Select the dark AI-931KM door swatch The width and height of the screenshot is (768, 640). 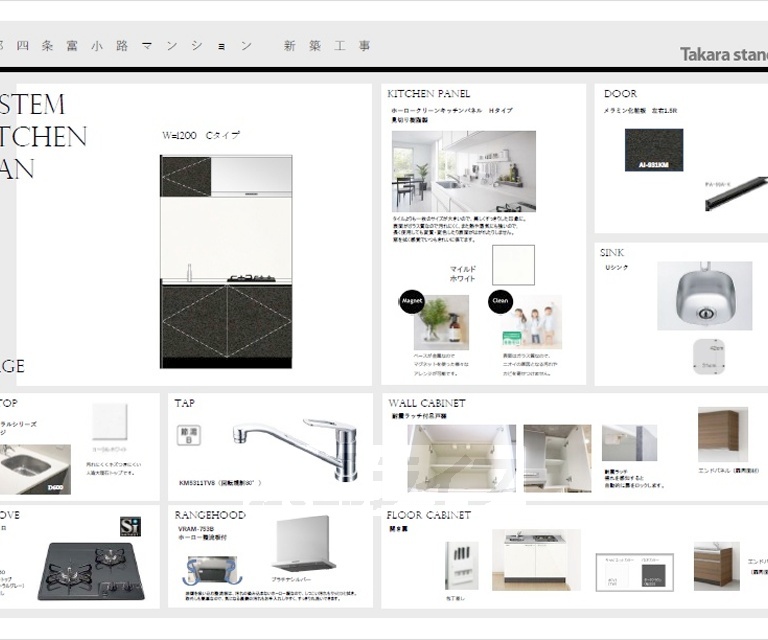pos(654,149)
